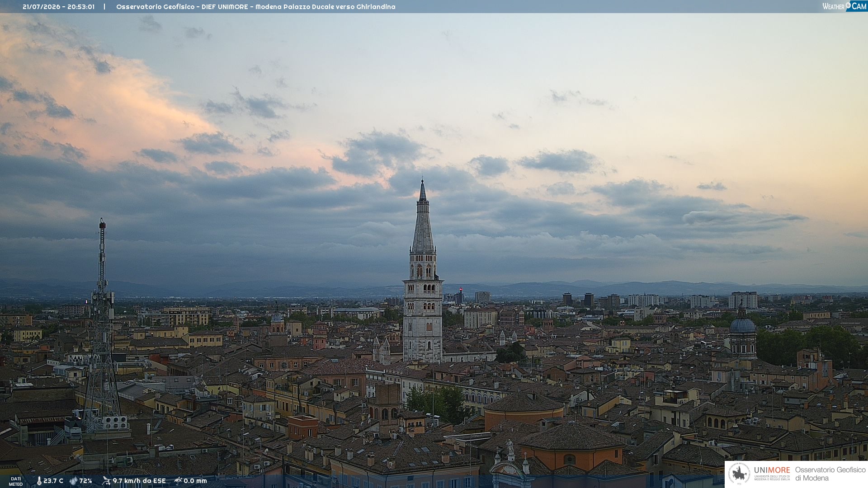Click the '23.7 C' temperature value
The image size is (868, 488).
pyautogui.click(x=53, y=481)
